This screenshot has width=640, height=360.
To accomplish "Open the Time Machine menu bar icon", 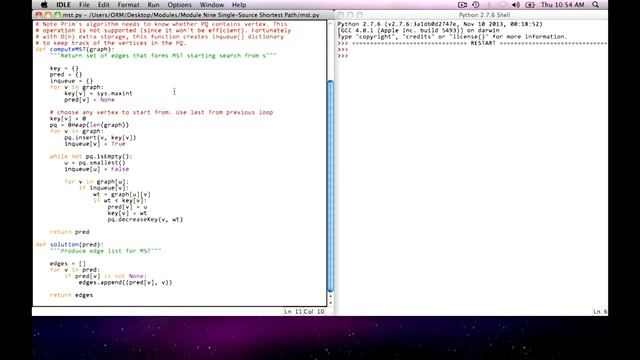I will click(x=476, y=5).
